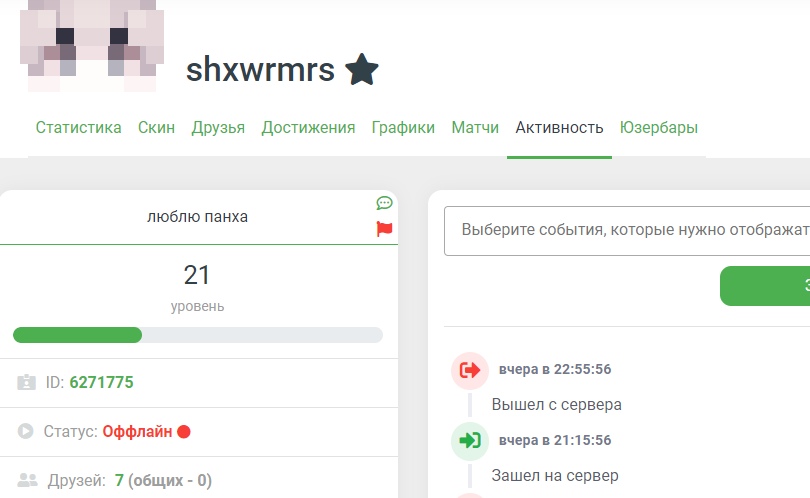Viewport: 810px width, 498px height.
Task: Open the Юзербары tab
Action: coord(658,128)
